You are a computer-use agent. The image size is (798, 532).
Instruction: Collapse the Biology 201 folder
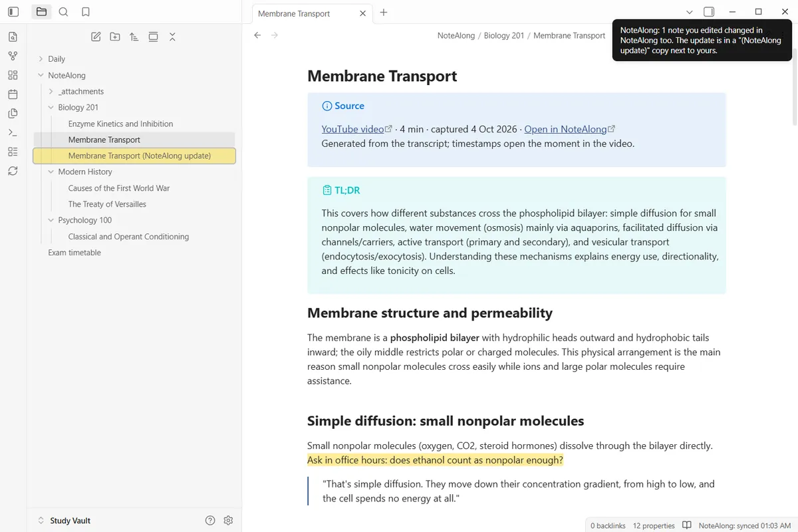coord(51,107)
